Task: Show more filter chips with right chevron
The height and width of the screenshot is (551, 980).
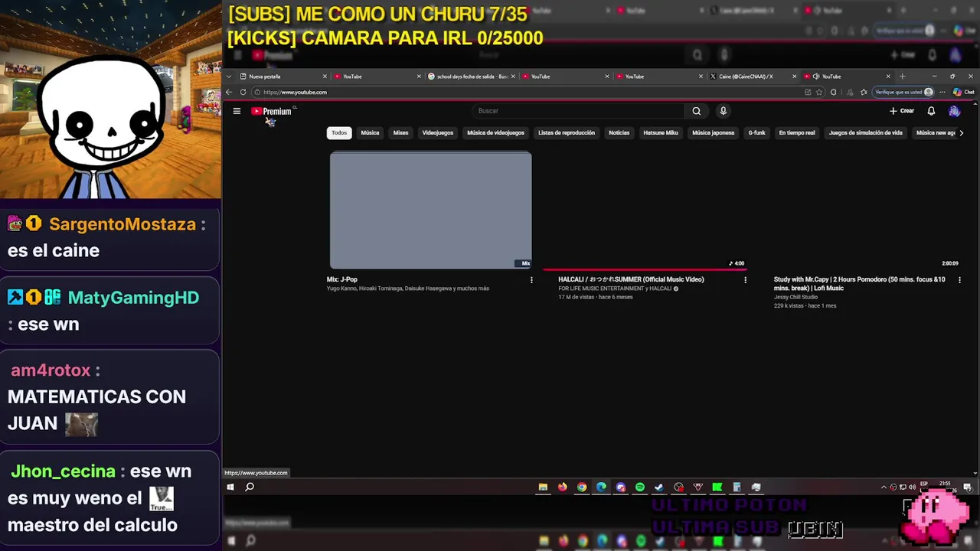Action: 961,132
